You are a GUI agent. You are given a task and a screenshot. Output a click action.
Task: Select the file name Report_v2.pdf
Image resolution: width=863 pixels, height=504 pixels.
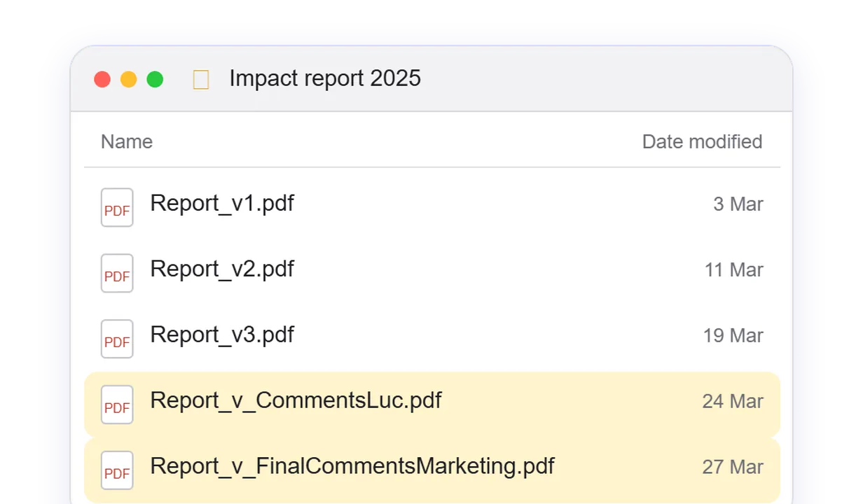(x=222, y=269)
